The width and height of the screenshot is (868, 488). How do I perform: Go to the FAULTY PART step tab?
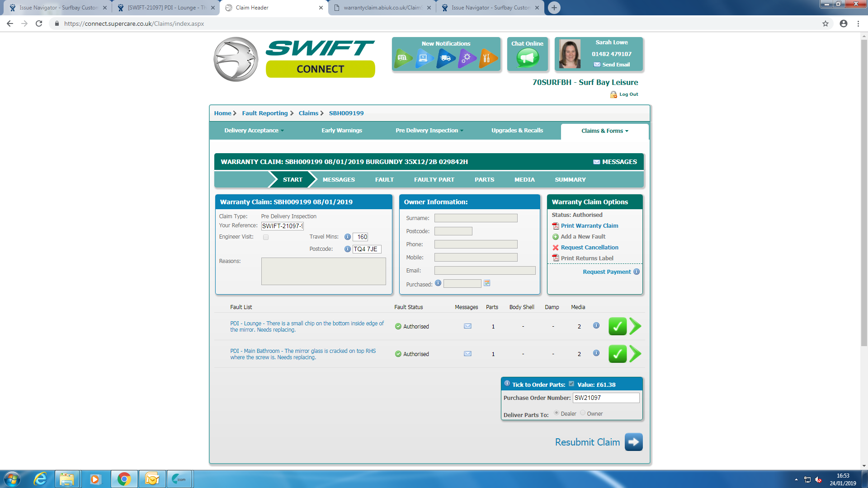(x=434, y=180)
